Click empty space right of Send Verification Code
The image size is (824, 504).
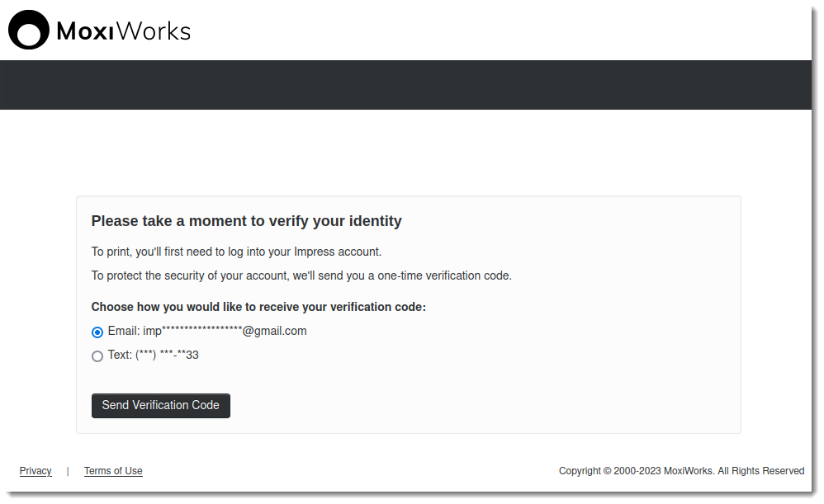click(x=479, y=406)
